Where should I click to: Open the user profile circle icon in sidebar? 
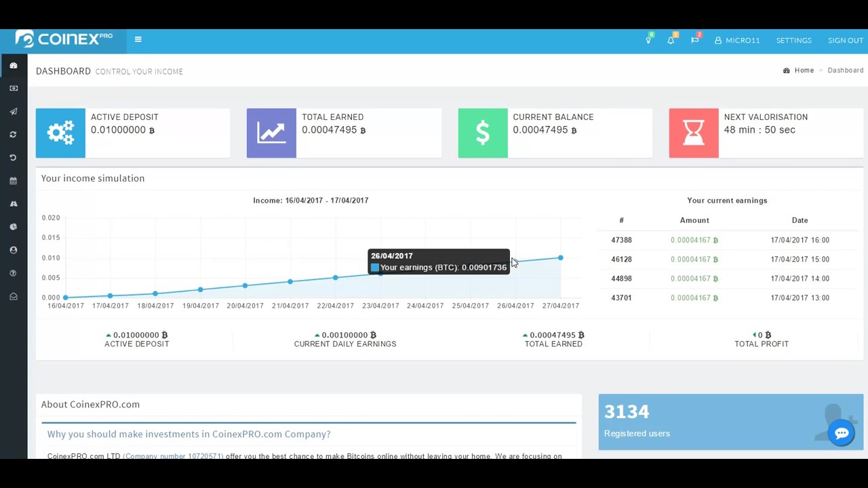[13, 250]
